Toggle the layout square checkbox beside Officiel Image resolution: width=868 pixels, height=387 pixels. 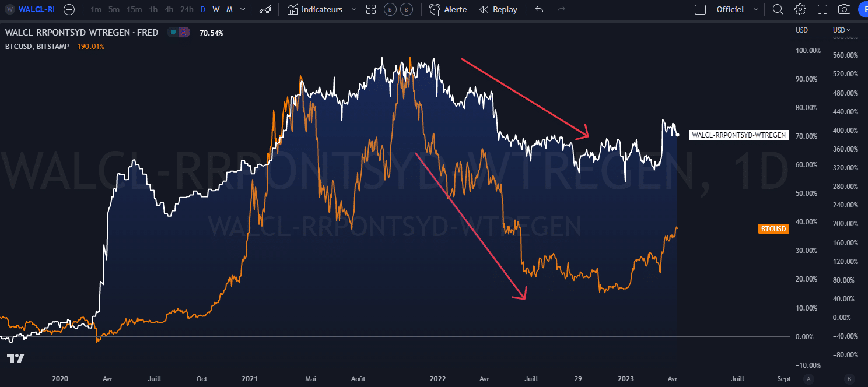(x=701, y=9)
